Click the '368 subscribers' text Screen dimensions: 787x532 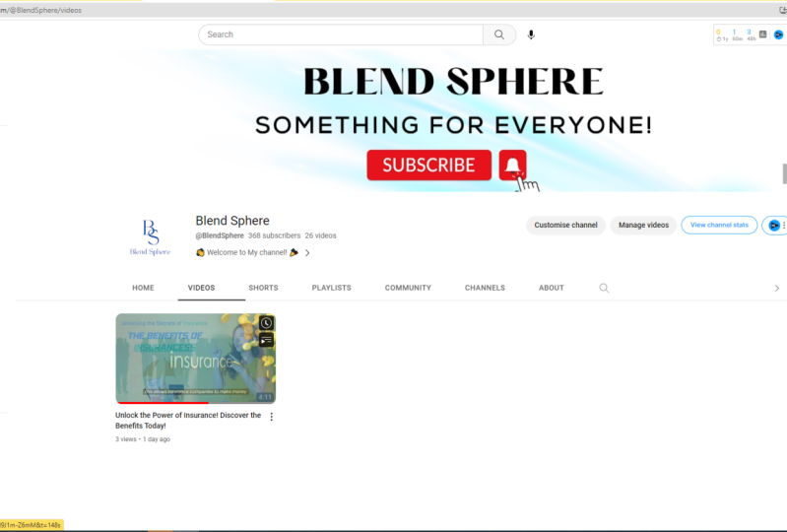click(x=274, y=235)
